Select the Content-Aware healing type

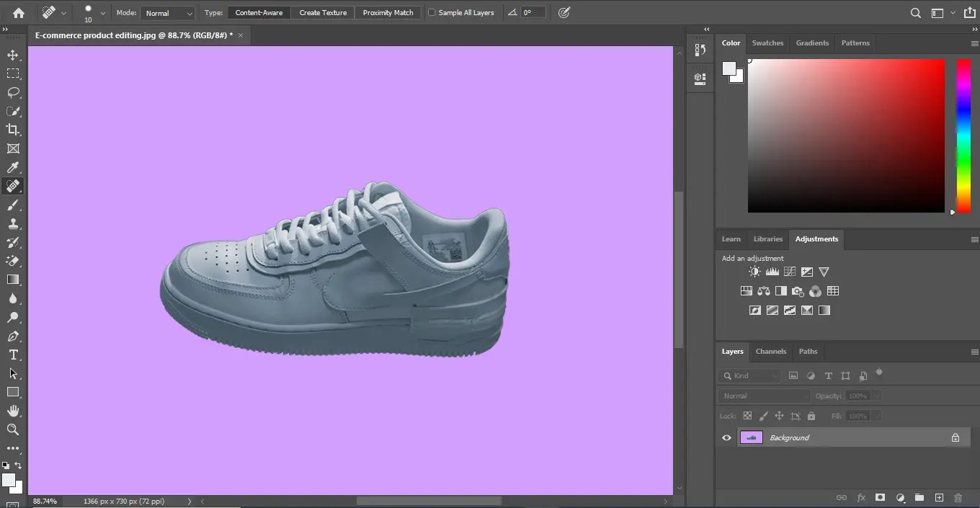coord(259,12)
